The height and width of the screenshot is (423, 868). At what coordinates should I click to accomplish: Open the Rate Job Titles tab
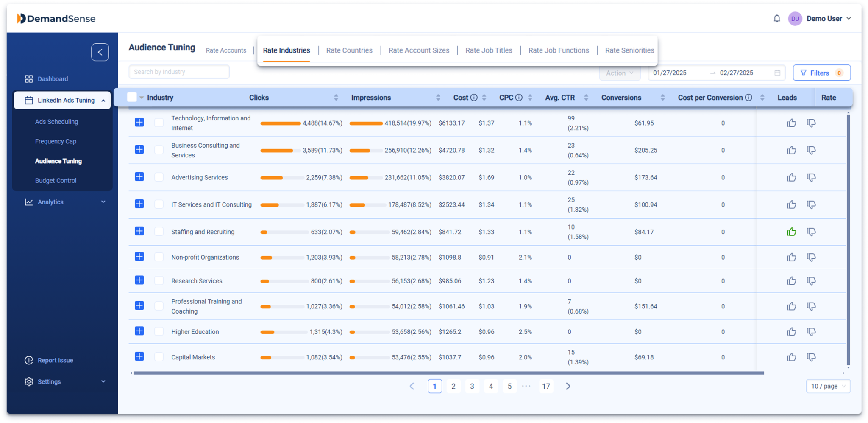coord(489,50)
